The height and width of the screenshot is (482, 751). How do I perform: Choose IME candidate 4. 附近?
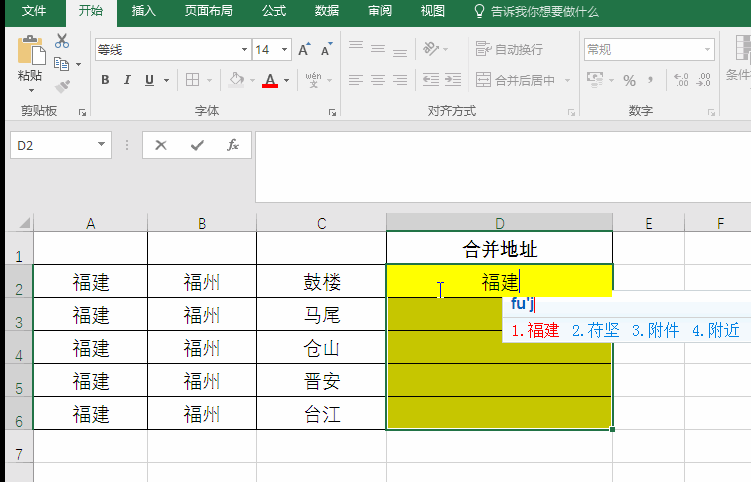point(716,330)
